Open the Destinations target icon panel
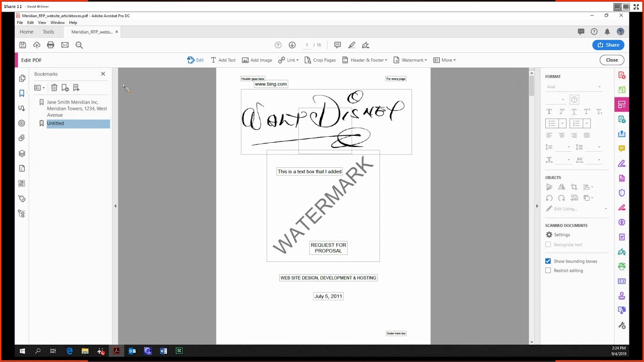644x362 pixels. click(22, 123)
